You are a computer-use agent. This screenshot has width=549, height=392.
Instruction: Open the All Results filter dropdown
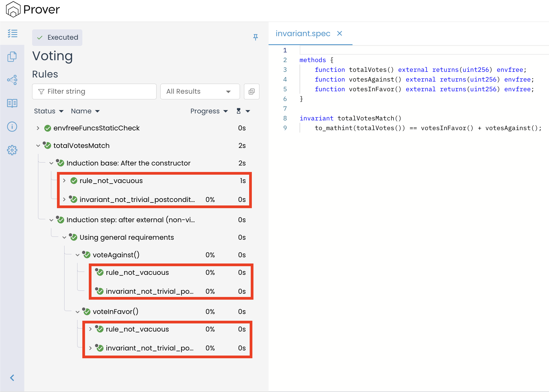click(200, 92)
